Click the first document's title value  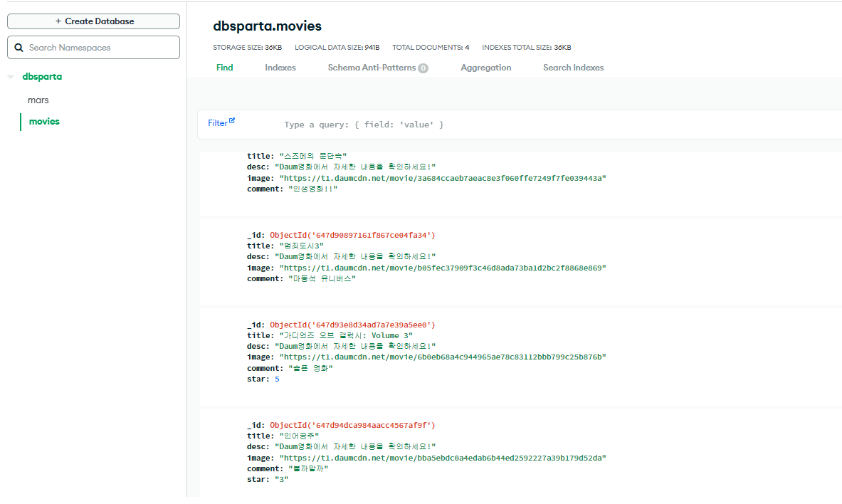313,157
